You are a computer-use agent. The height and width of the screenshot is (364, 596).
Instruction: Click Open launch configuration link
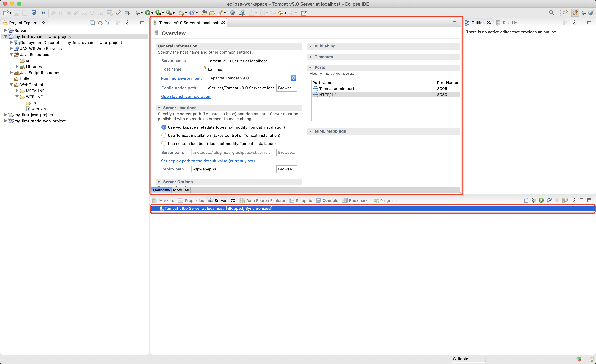click(x=186, y=96)
